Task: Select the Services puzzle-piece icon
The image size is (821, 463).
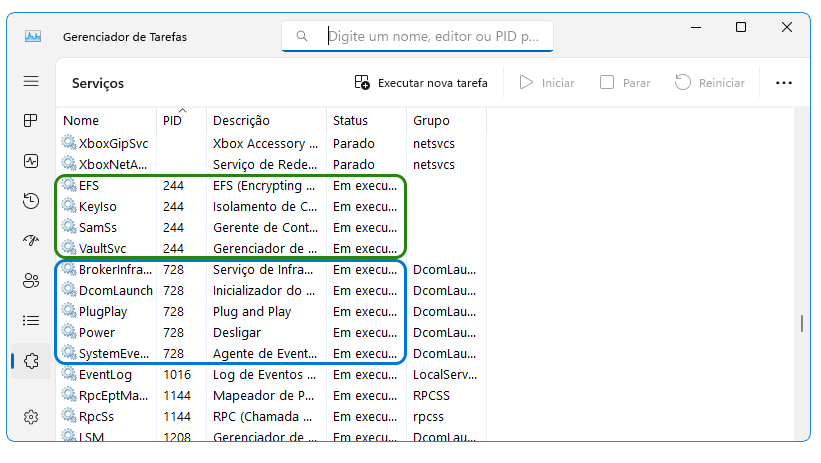Action: point(31,361)
